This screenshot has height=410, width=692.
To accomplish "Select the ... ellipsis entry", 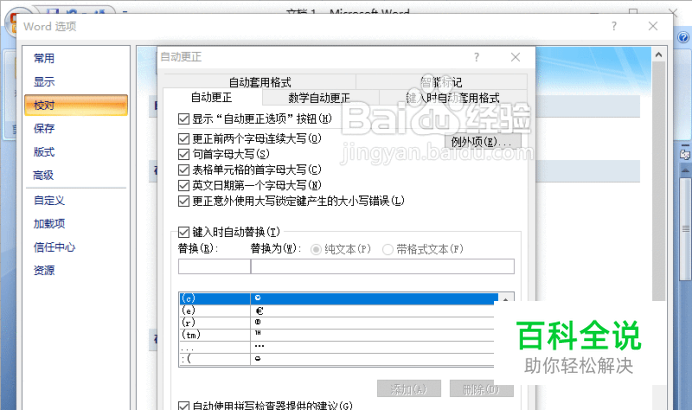I will pyautogui.click(x=338, y=346).
